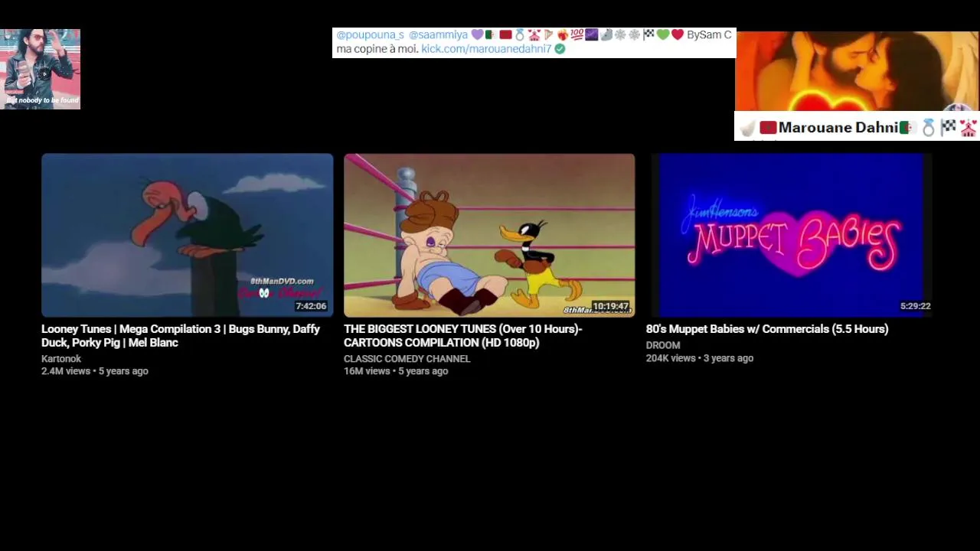
Task: Click the red heart emoji before BySam
Action: coord(678,35)
